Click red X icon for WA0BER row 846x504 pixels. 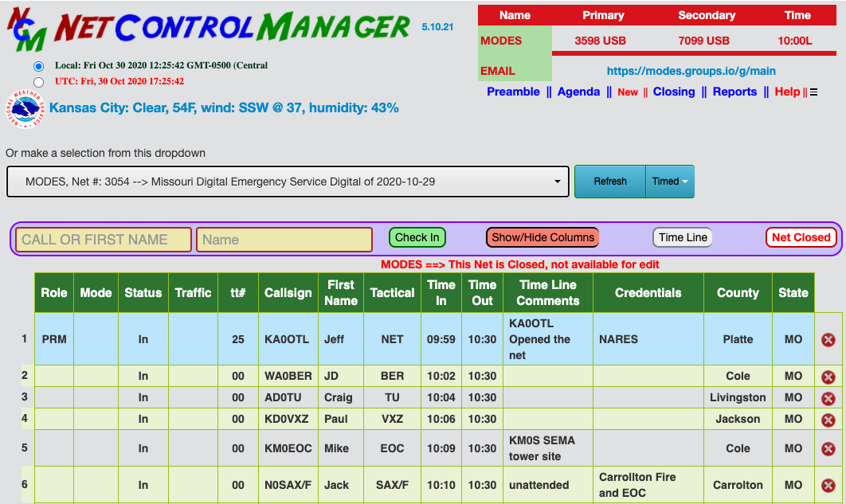point(828,377)
